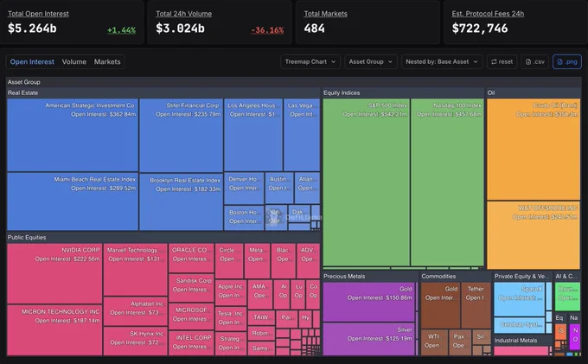Screen dimensions: 588x364
Task: Select the SK Hynix Inc tile
Action: pyautogui.click(x=136, y=342)
